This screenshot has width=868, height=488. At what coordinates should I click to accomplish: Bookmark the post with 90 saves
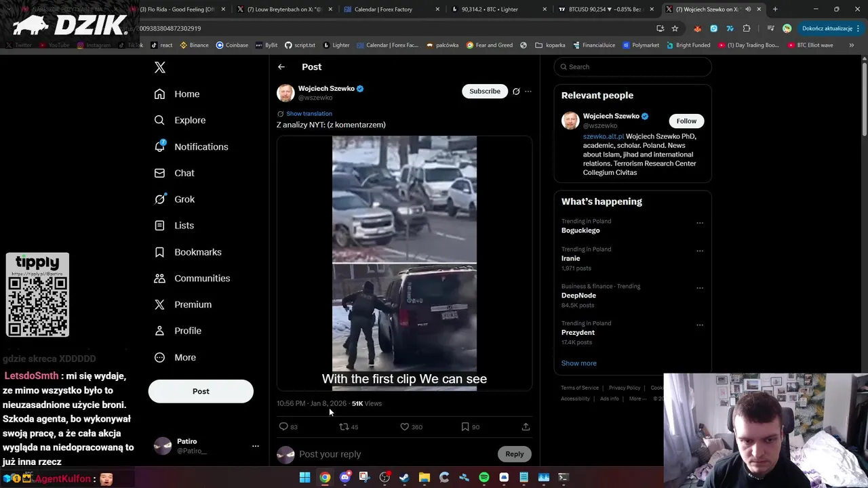[x=465, y=426]
